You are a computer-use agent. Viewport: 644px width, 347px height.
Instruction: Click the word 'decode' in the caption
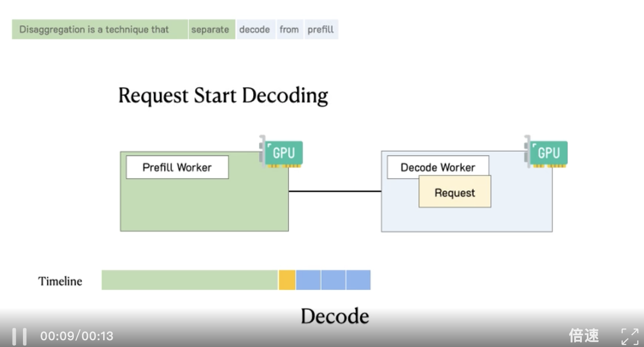coord(255,30)
